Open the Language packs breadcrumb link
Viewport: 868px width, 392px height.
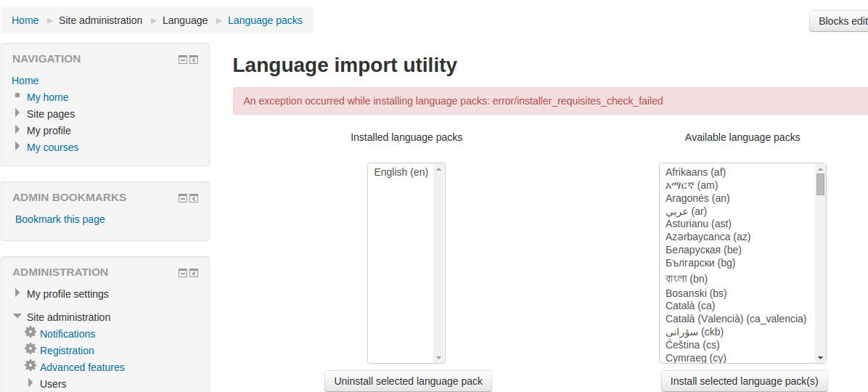coord(265,20)
